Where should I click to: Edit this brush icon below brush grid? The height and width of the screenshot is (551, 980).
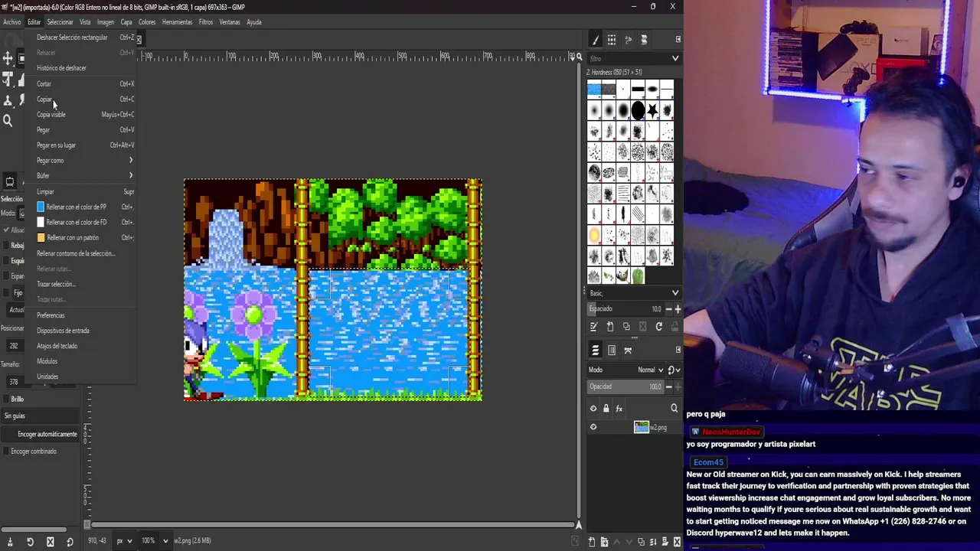click(x=593, y=327)
